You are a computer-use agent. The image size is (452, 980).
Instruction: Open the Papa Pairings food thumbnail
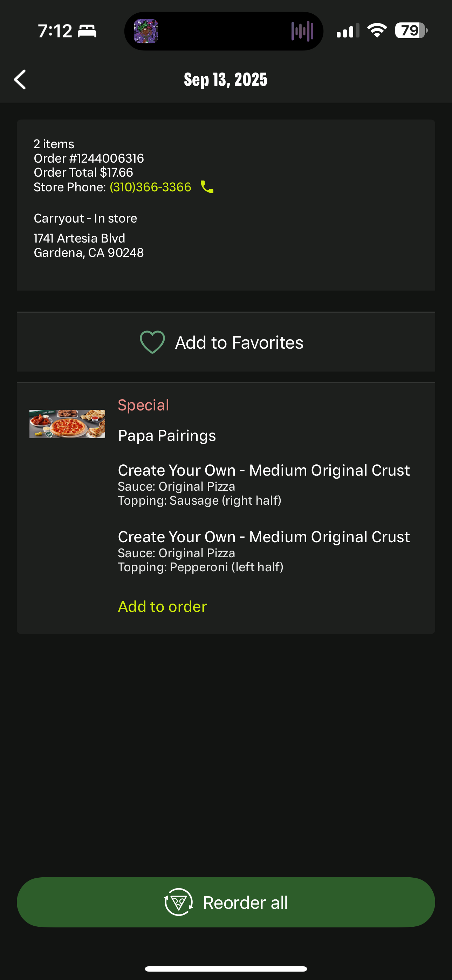click(67, 424)
